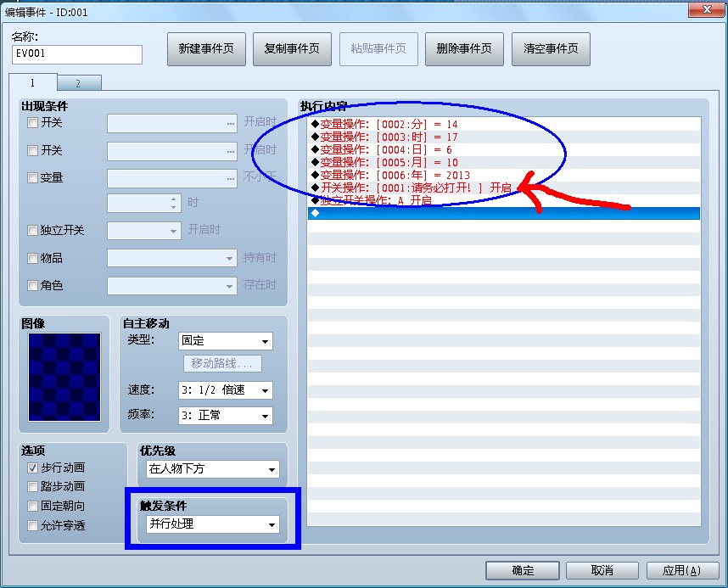
Task: Open the 频率 dropdown showing 正常
Action: (x=226, y=415)
